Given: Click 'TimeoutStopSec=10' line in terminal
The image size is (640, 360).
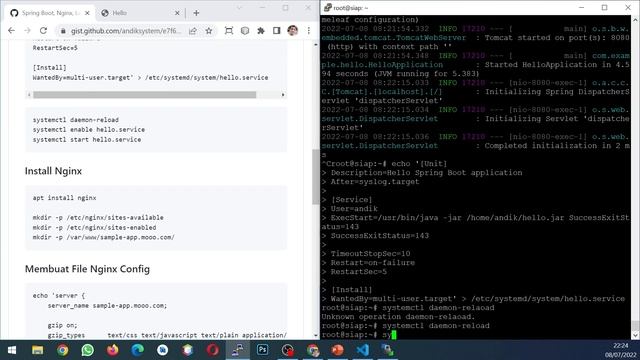Looking at the screenshot, I should pos(371,254).
